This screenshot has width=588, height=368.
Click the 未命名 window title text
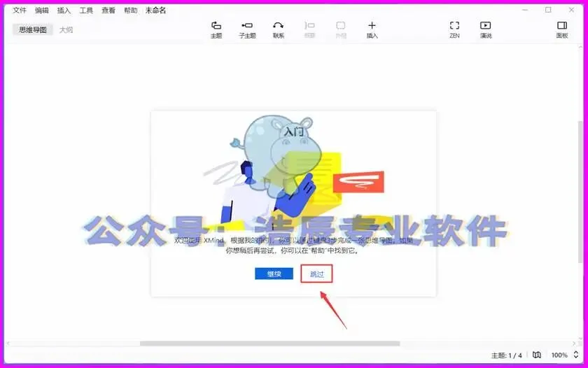[155, 10]
